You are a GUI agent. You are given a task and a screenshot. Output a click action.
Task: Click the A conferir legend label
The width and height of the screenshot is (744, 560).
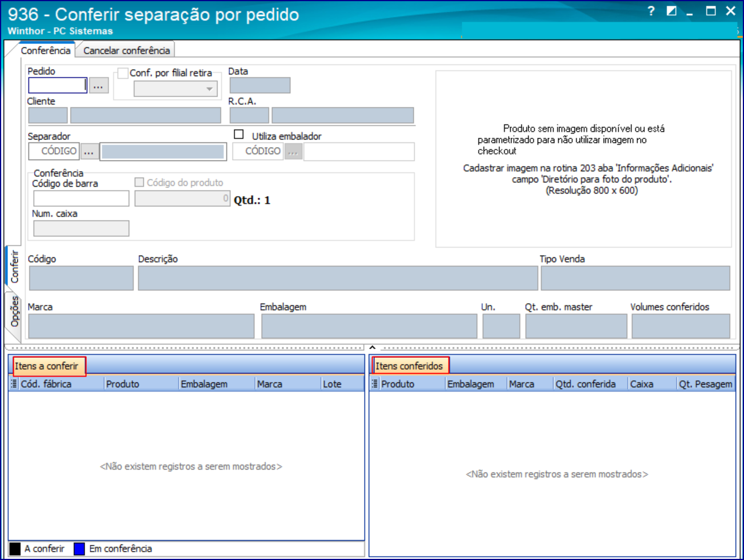(x=45, y=549)
